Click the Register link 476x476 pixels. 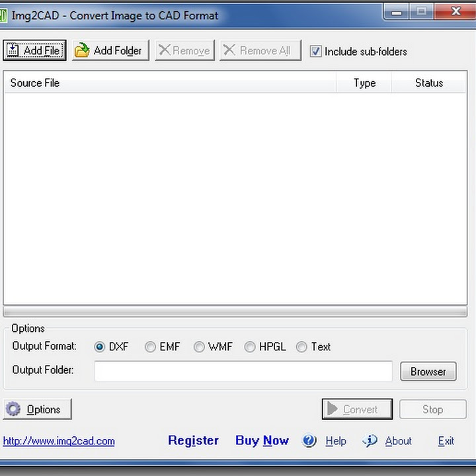[193, 440]
